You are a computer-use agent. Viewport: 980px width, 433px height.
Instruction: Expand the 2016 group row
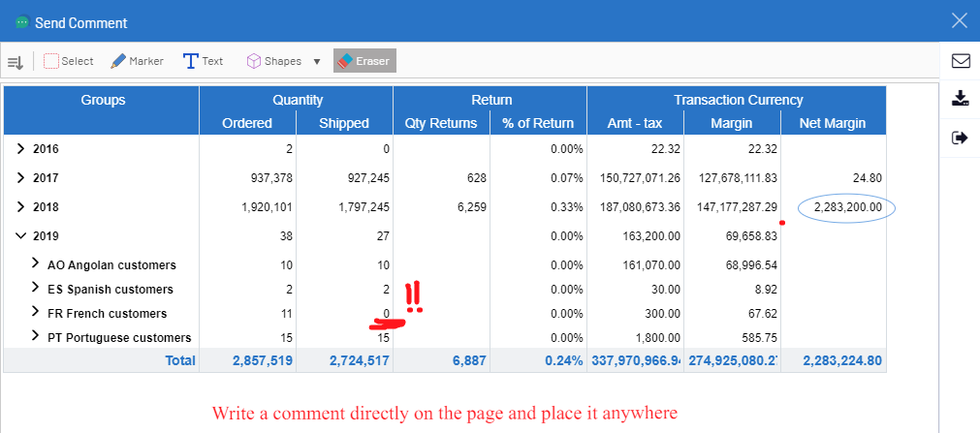point(21,149)
